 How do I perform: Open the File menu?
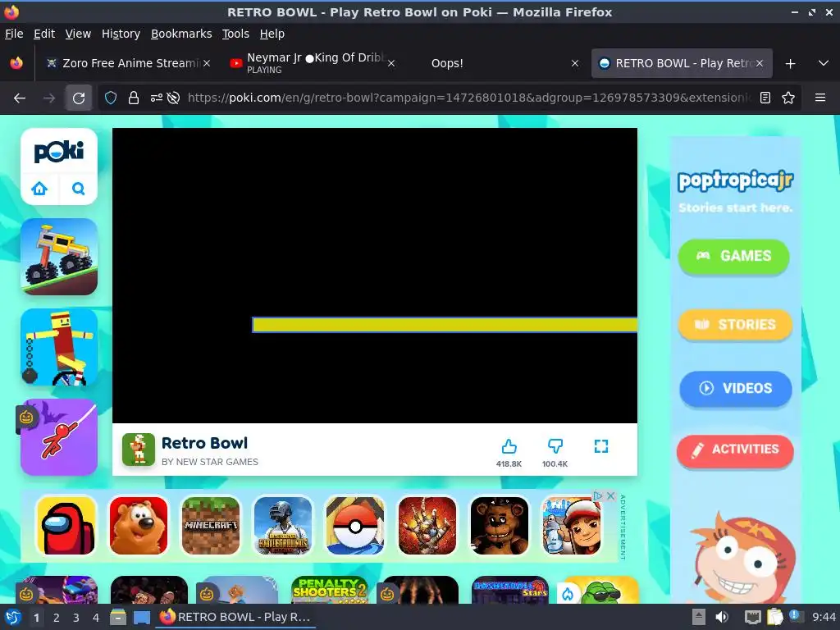[x=14, y=34]
